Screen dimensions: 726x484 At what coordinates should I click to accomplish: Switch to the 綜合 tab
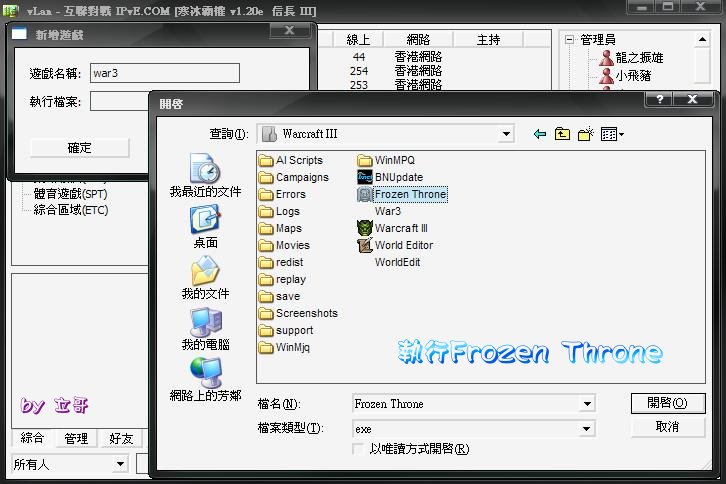32,438
